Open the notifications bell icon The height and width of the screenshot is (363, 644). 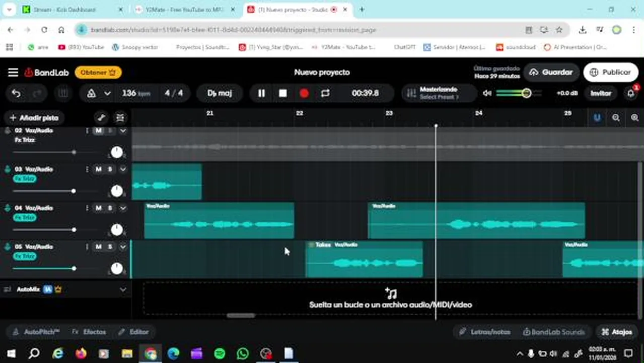tap(630, 93)
